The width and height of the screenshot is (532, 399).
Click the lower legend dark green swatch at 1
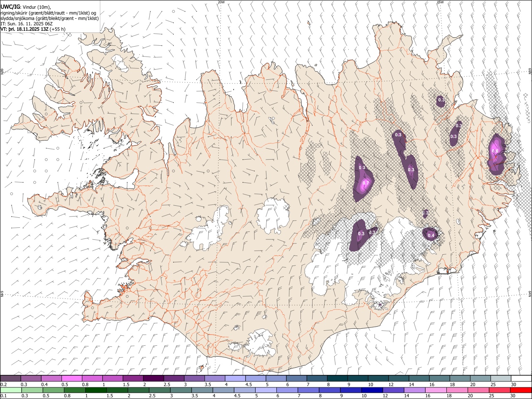tap(96, 390)
